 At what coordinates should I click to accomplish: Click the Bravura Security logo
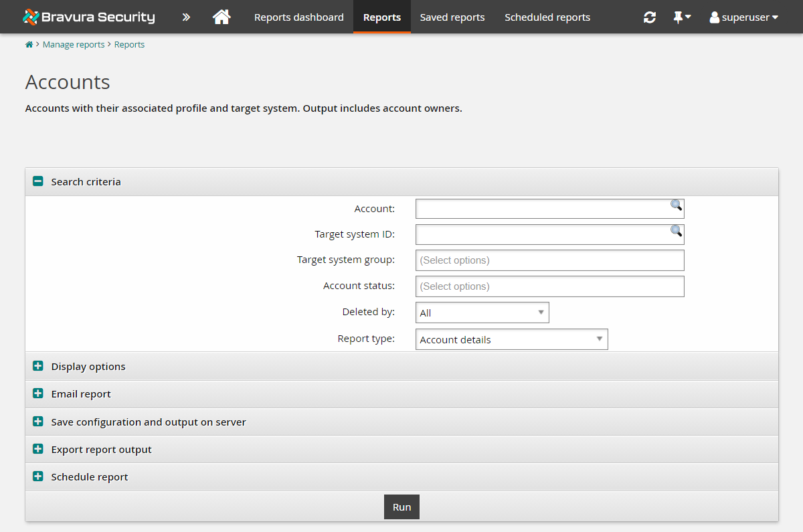pyautogui.click(x=88, y=17)
